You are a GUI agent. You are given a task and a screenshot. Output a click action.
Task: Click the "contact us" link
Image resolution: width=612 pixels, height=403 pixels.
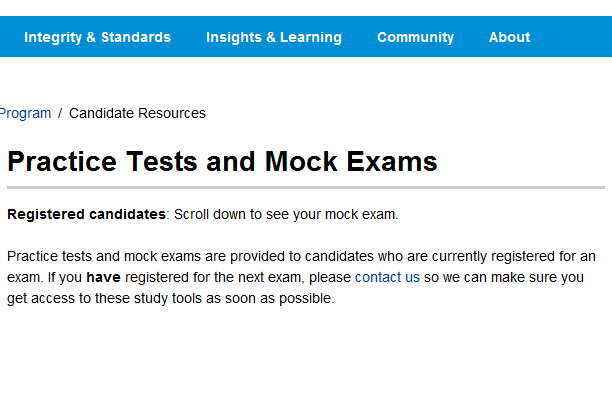click(387, 277)
